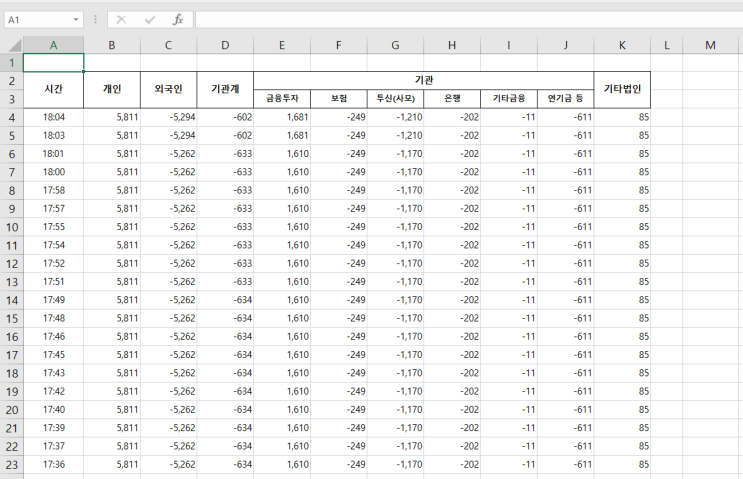
Task: Click the confirm checkmark icon in formula bar
Action: 150,19
